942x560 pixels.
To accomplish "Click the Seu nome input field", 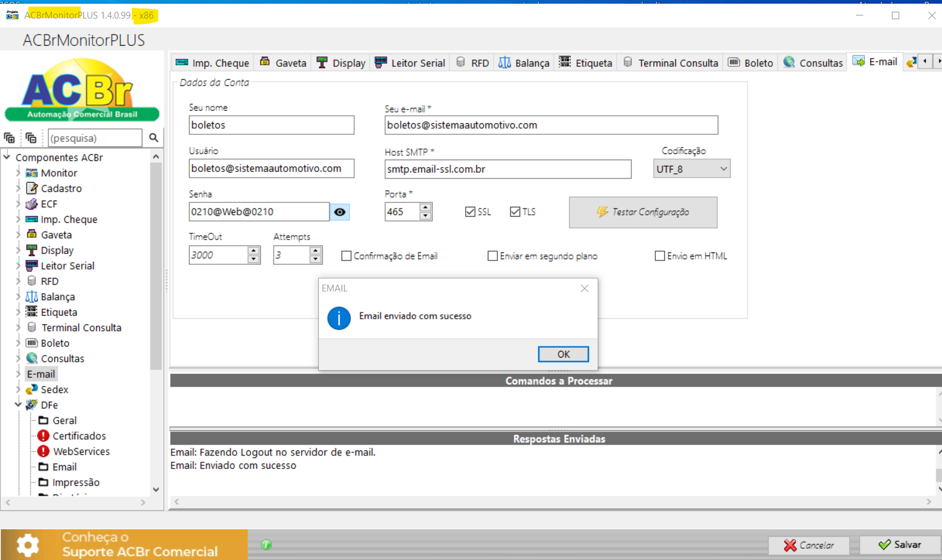I will pos(271,125).
